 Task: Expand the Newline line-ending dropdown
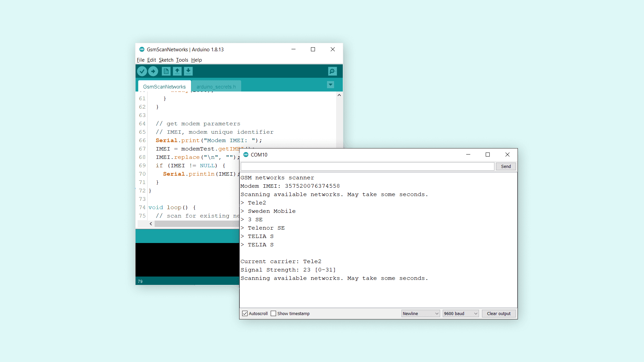click(x=421, y=313)
